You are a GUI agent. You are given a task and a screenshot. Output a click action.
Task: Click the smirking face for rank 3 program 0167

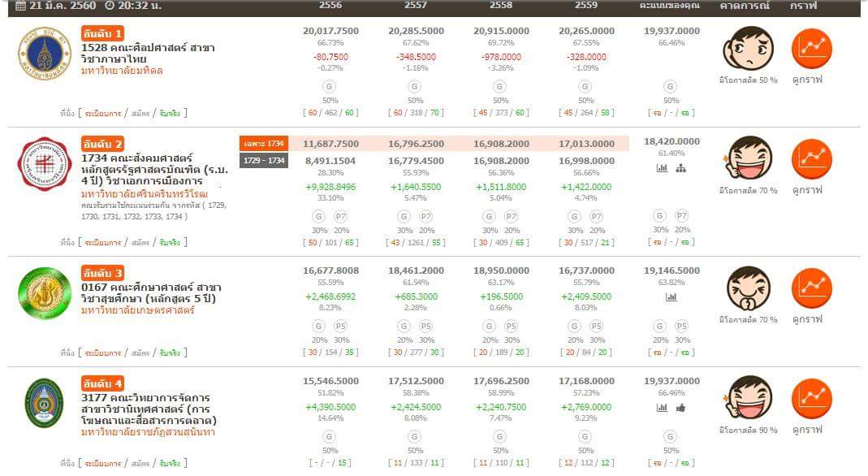[748, 288]
